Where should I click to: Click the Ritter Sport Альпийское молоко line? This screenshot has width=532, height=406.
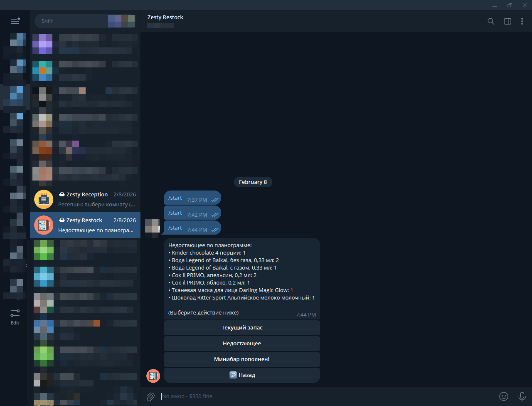pos(241,298)
